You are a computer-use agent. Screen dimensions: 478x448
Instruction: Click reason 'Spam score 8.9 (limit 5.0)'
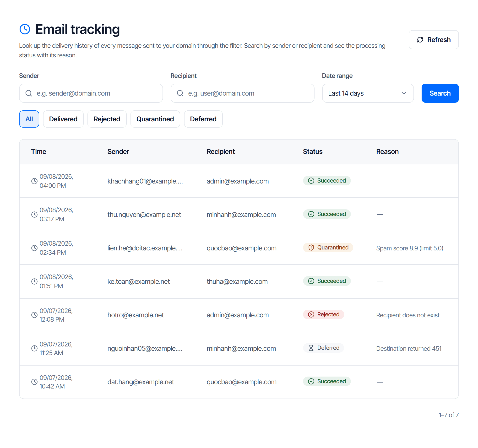point(409,248)
